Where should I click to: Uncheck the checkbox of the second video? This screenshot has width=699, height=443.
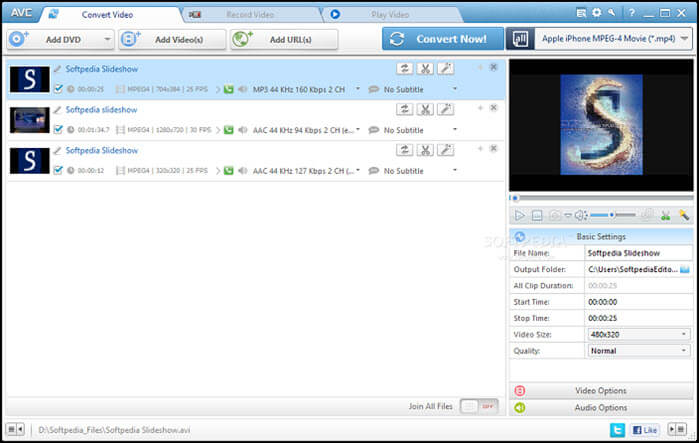57,129
